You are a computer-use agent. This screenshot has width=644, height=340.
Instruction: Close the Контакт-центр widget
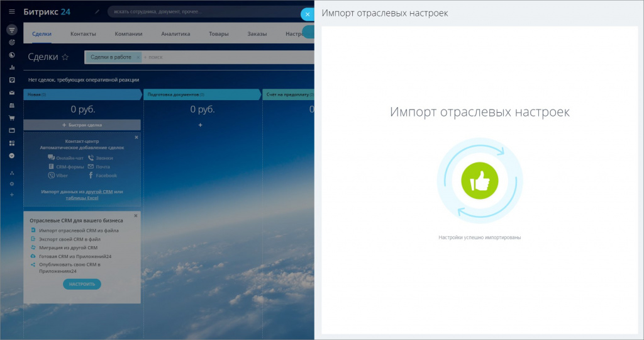[136, 137]
